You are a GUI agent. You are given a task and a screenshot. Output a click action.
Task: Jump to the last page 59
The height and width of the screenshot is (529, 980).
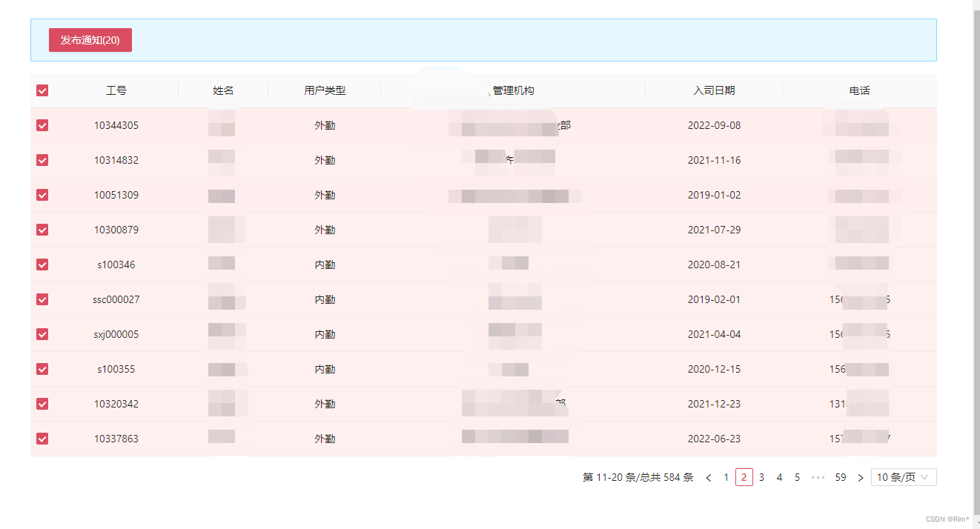point(841,476)
